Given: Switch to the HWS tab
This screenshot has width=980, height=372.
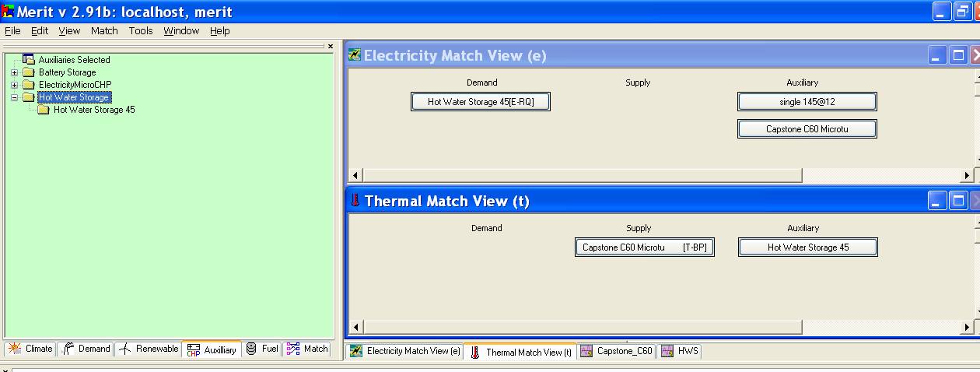Looking at the screenshot, I should click(x=680, y=351).
